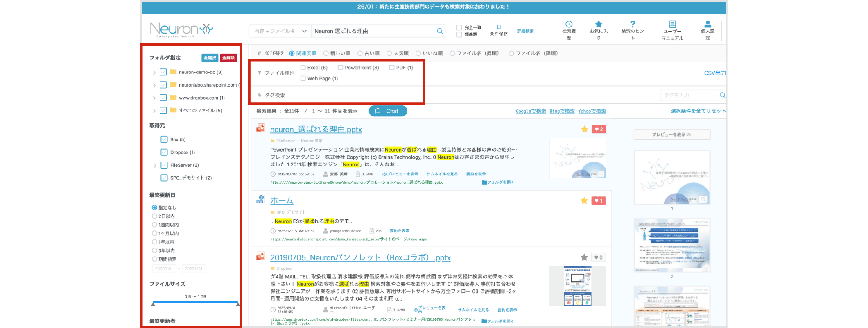Click the neuron-demo-dc folder icon
The image size is (868, 328).
coord(173,72)
